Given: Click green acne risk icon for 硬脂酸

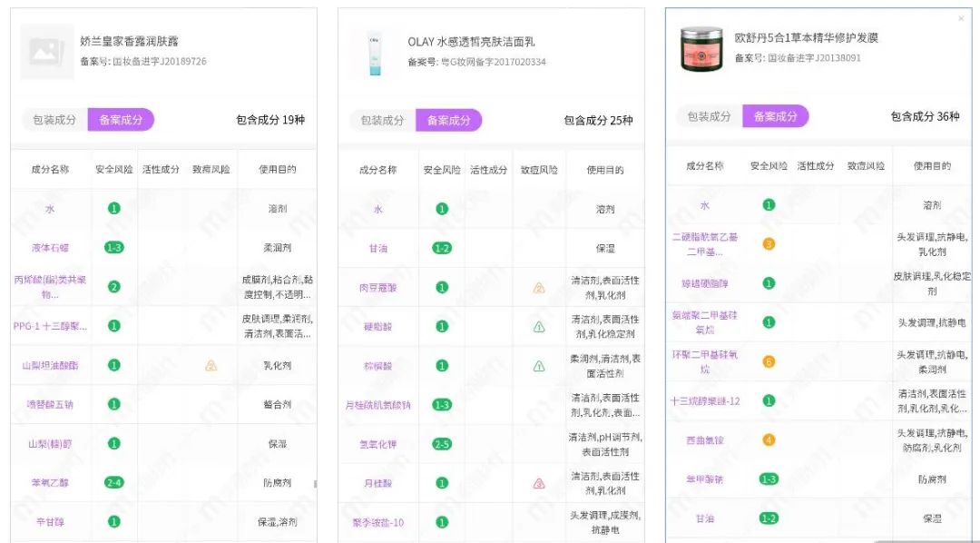Looking at the screenshot, I should pyautogui.click(x=539, y=327).
